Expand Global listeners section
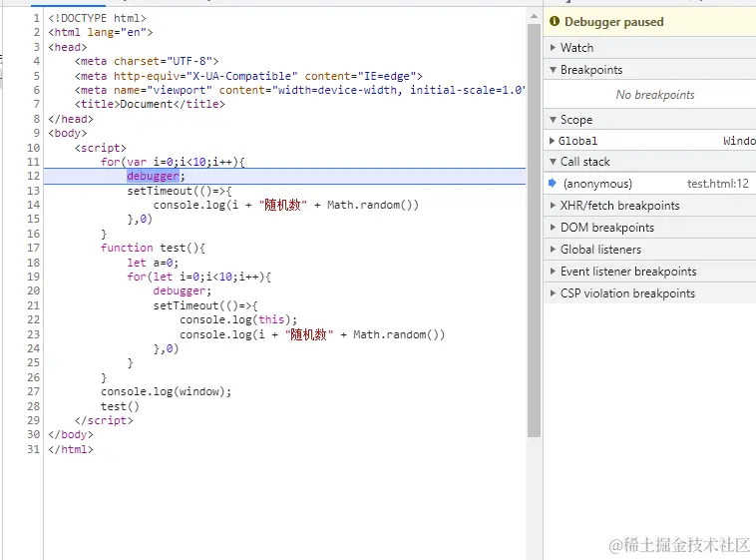 click(x=649, y=250)
